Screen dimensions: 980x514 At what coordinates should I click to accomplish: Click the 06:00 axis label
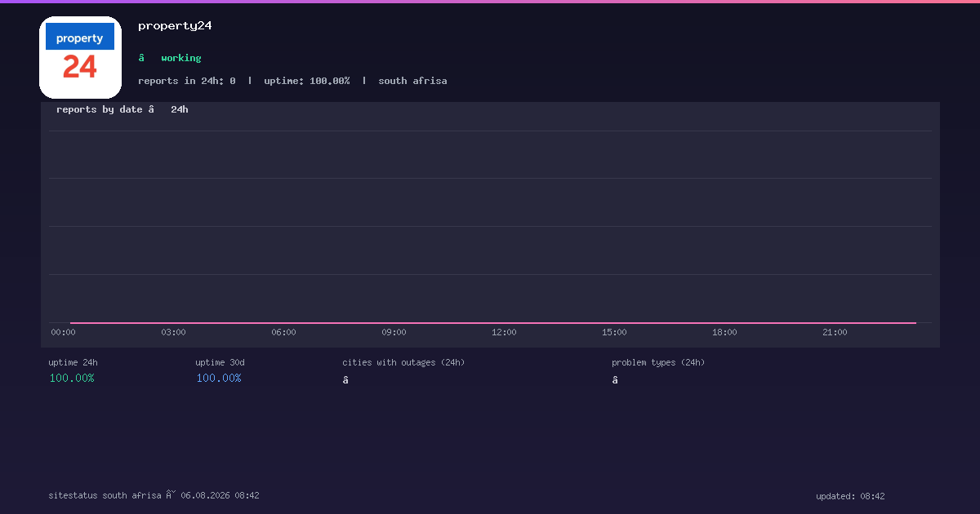point(283,333)
